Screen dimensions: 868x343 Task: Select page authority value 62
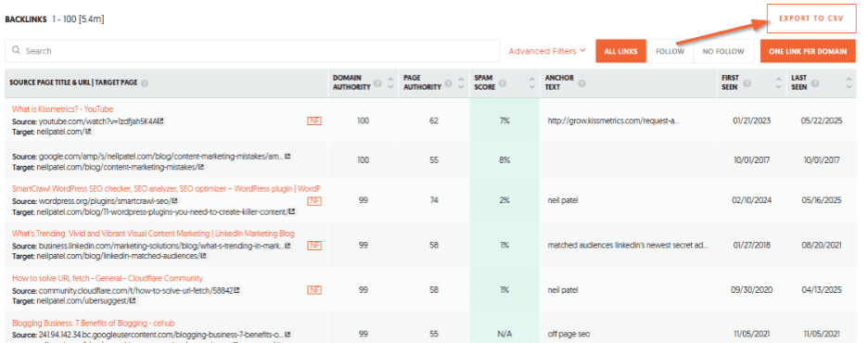pos(433,121)
